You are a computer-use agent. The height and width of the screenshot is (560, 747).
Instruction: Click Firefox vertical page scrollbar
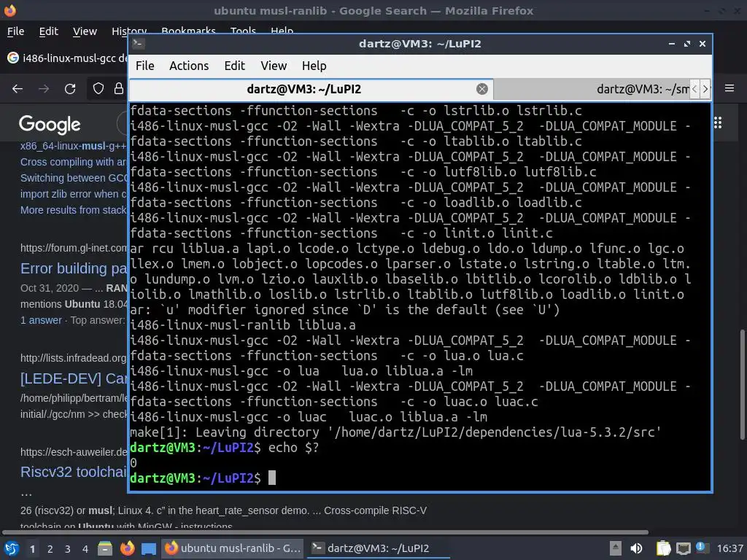(742, 385)
